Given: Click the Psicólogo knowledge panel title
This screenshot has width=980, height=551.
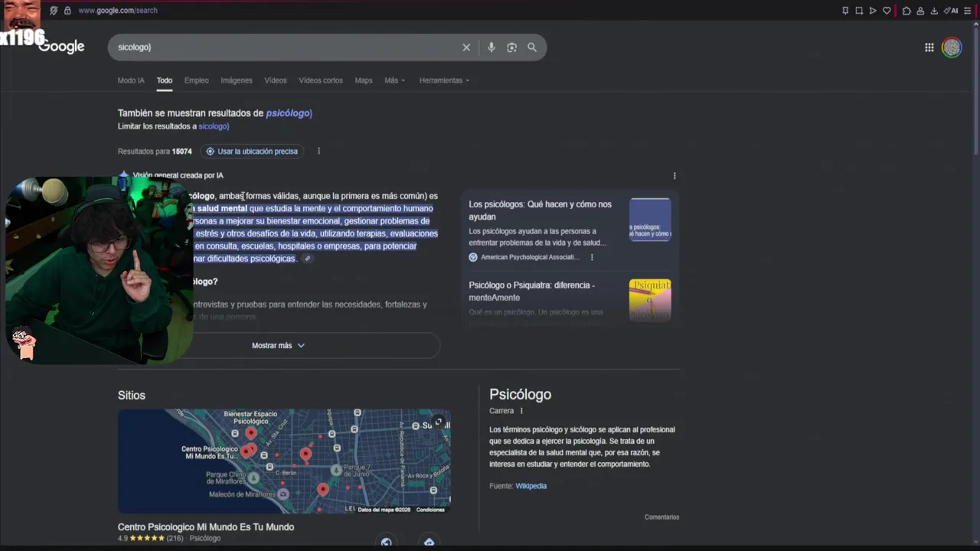Looking at the screenshot, I should point(521,395).
